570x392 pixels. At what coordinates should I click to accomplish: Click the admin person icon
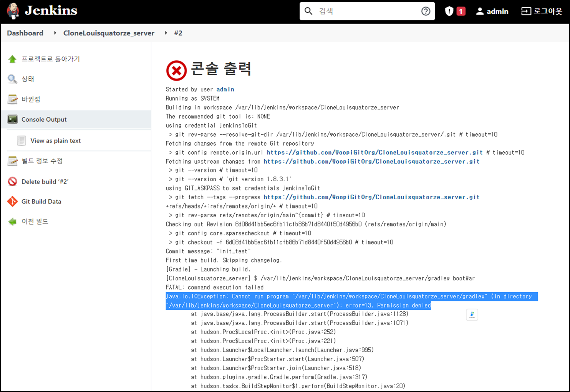click(480, 11)
